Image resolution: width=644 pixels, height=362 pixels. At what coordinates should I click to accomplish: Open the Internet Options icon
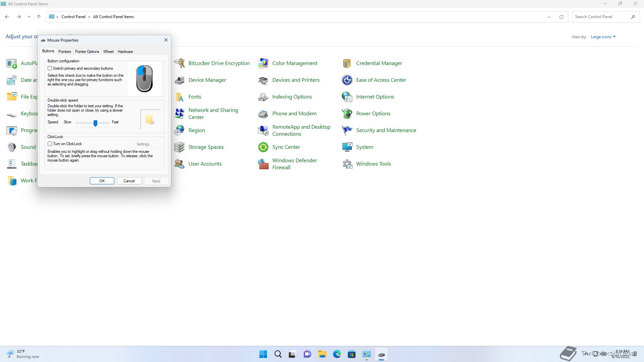pos(347,97)
